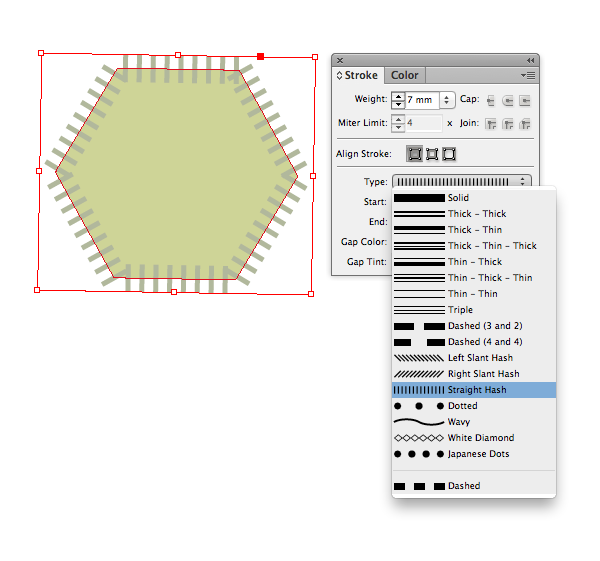This screenshot has height=561, width=600.
Task: Open the Stroke panel flyout menu
Action: coord(528,75)
